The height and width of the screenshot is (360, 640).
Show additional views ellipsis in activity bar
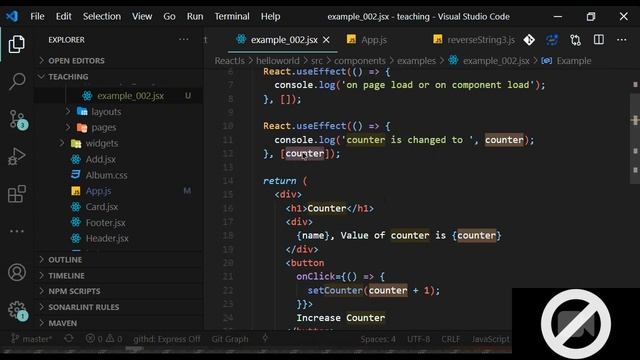(x=17, y=231)
